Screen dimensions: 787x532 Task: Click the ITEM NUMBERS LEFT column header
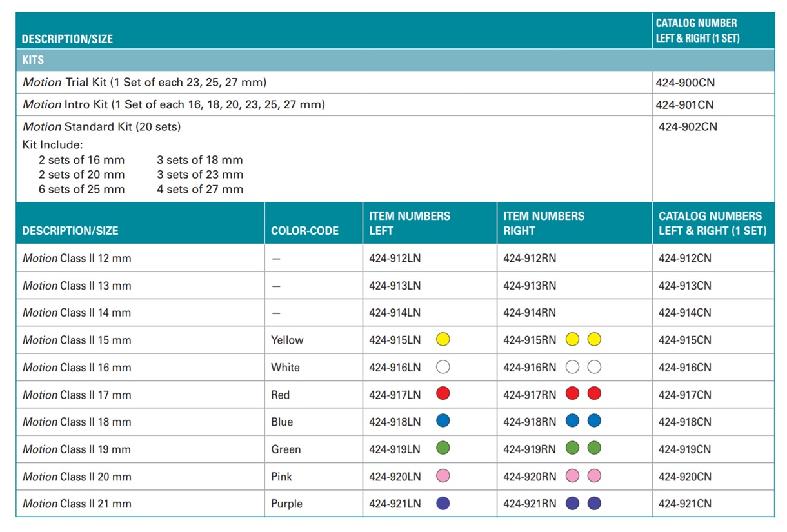pyautogui.click(x=410, y=223)
